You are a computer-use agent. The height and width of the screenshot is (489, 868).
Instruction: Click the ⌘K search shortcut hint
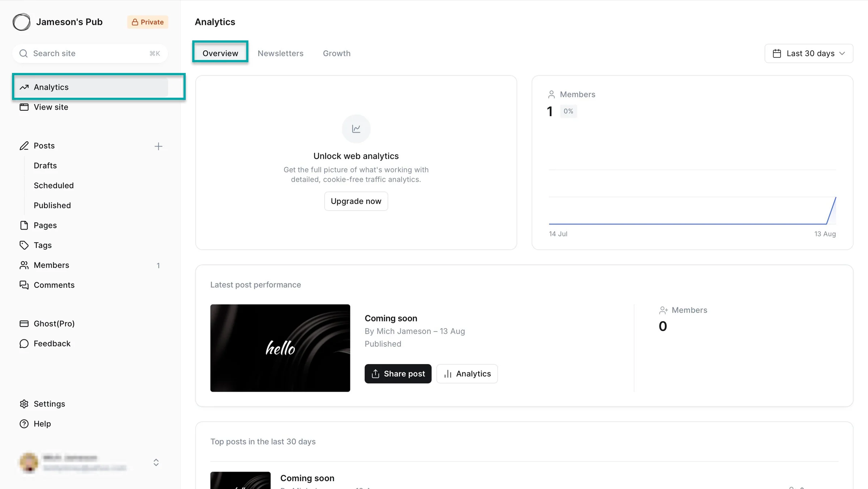click(x=155, y=54)
